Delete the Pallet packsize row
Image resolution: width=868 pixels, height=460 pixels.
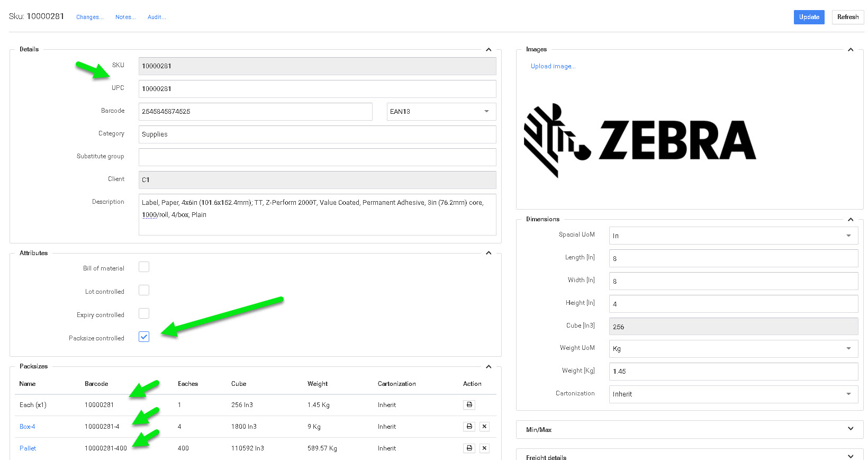484,448
